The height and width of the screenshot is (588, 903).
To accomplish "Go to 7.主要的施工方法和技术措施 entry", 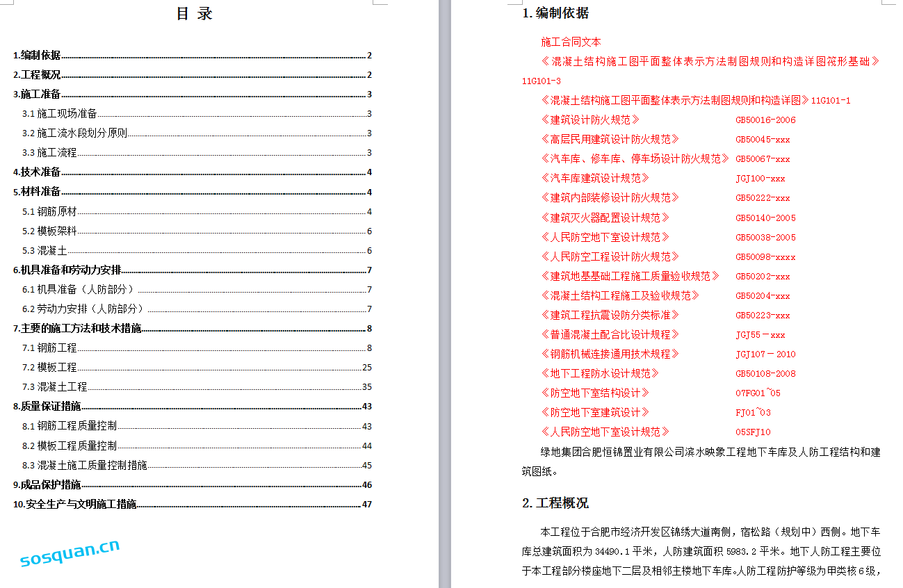I will coord(77,329).
